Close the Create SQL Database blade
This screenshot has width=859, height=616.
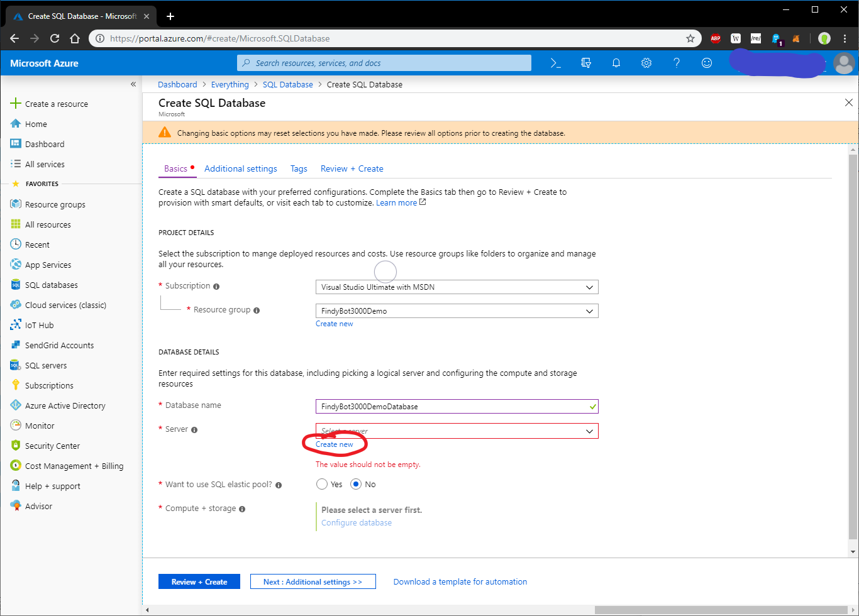(x=849, y=102)
